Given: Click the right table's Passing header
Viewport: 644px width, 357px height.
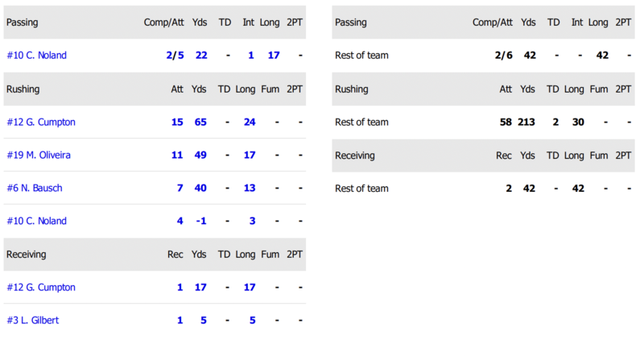Looking at the screenshot, I should (x=350, y=23).
